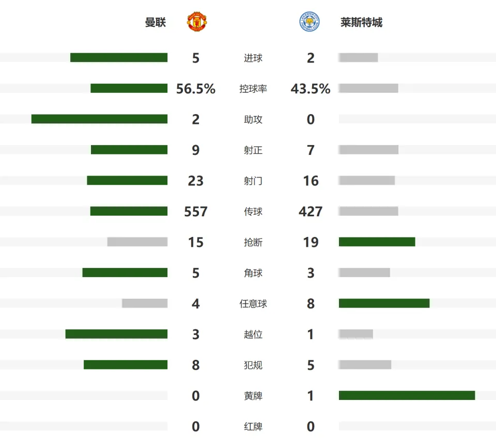Click Manchester United's green 犯规 bar
This screenshot has width=496, height=448.
point(126,364)
